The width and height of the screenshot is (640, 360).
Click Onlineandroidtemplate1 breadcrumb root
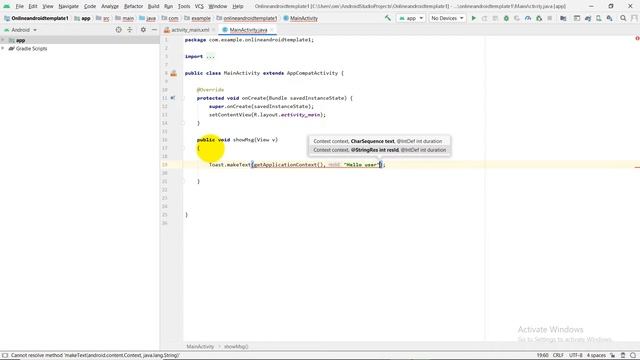tap(36, 18)
